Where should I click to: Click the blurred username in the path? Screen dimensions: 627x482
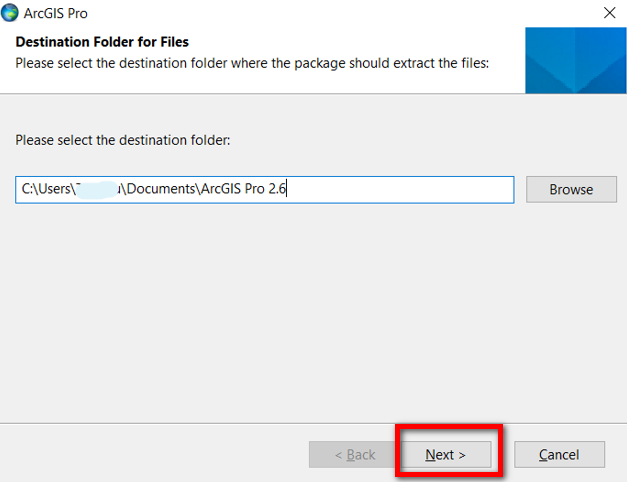pos(96,190)
